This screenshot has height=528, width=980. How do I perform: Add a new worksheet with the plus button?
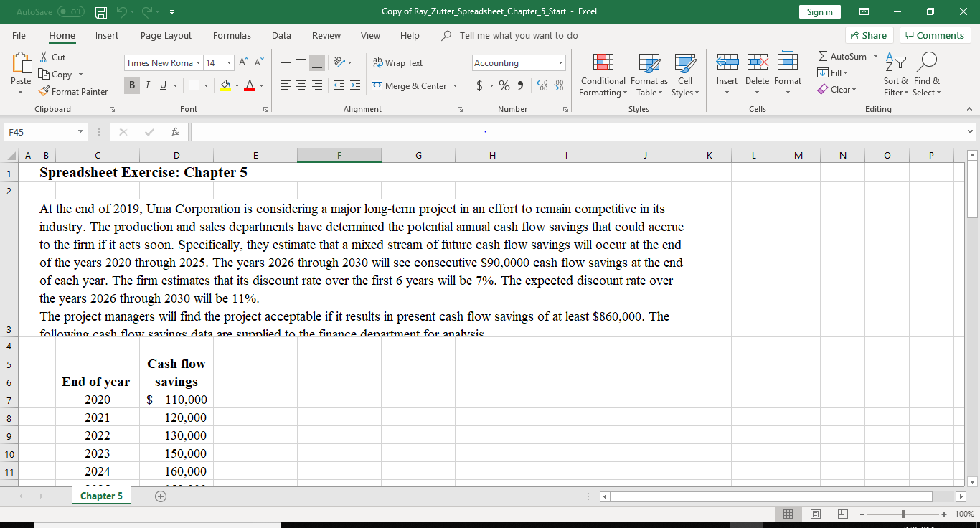(x=160, y=496)
